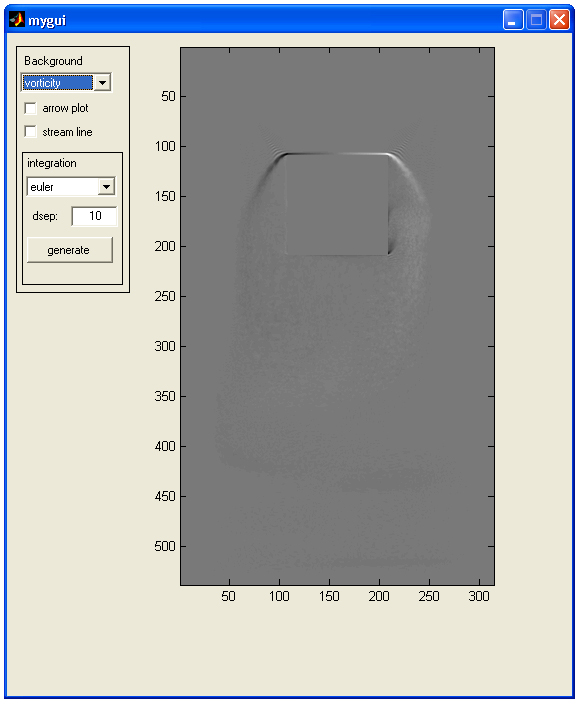Click the square obstacle in the vorticity plot
581x705 pixels.
point(337,205)
